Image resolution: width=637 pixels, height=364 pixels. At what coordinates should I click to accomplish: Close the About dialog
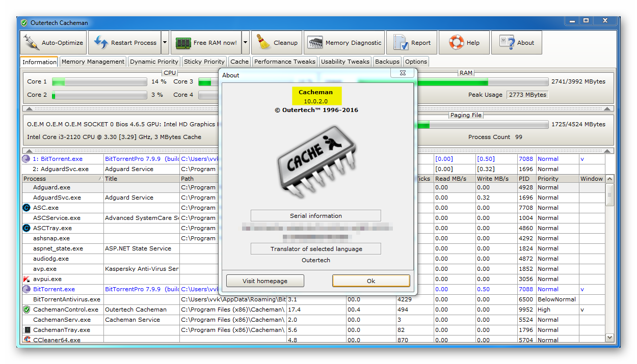tap(403, 73)
